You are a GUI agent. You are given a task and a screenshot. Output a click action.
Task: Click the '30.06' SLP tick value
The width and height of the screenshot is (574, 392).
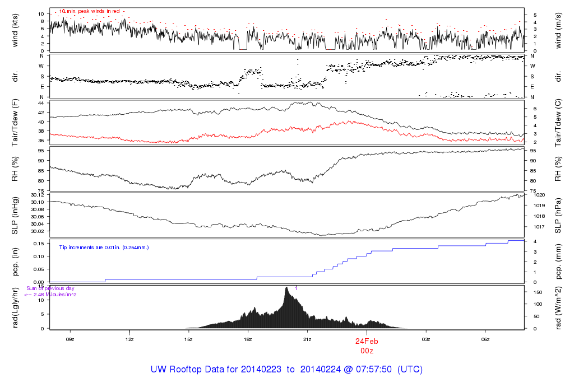38,217
